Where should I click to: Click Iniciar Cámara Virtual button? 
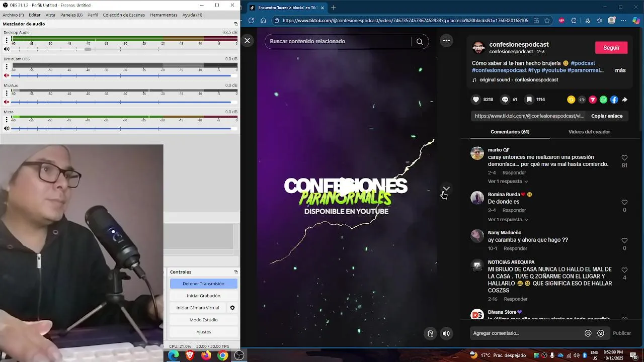[x=198, y=308]
